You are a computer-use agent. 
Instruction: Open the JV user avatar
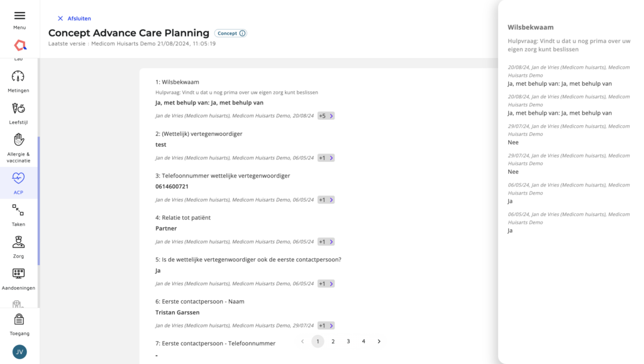(x=19, y=352)
